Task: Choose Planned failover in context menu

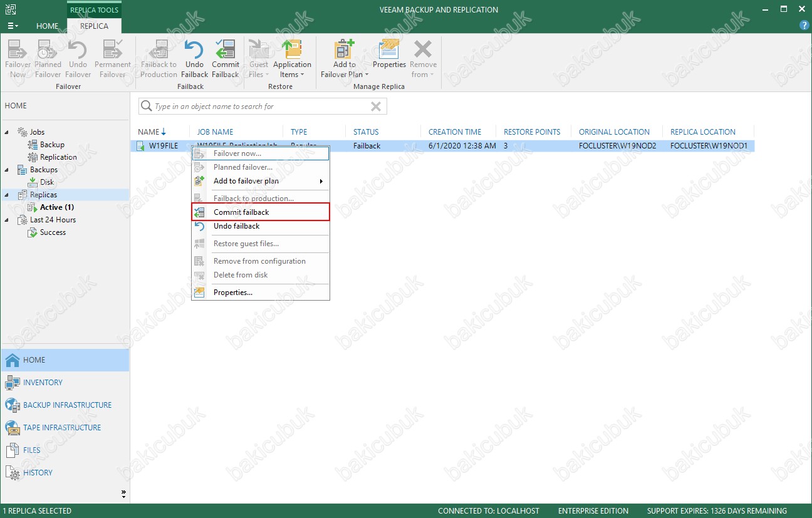Action: coord(261,167)
